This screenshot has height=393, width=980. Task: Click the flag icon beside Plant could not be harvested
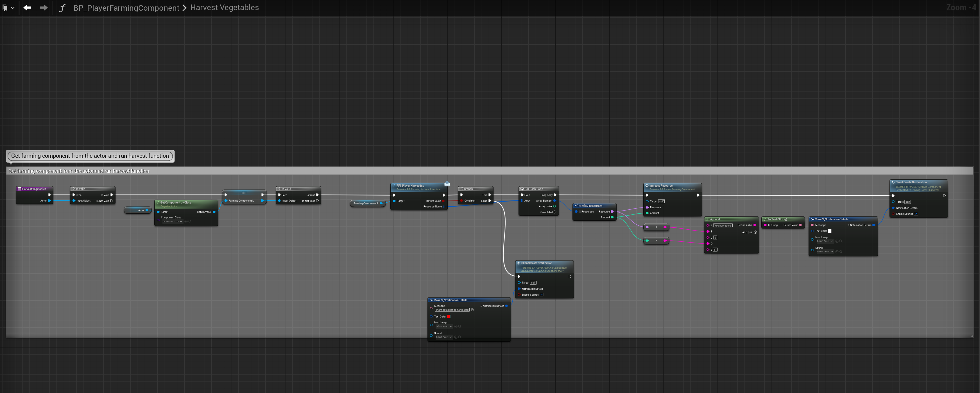472,310
